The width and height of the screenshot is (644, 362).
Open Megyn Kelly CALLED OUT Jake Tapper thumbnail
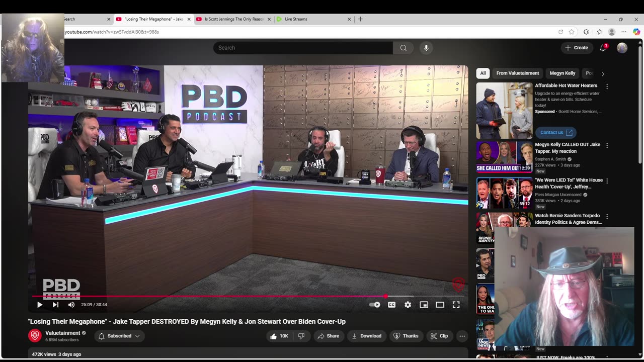(504, 157)
